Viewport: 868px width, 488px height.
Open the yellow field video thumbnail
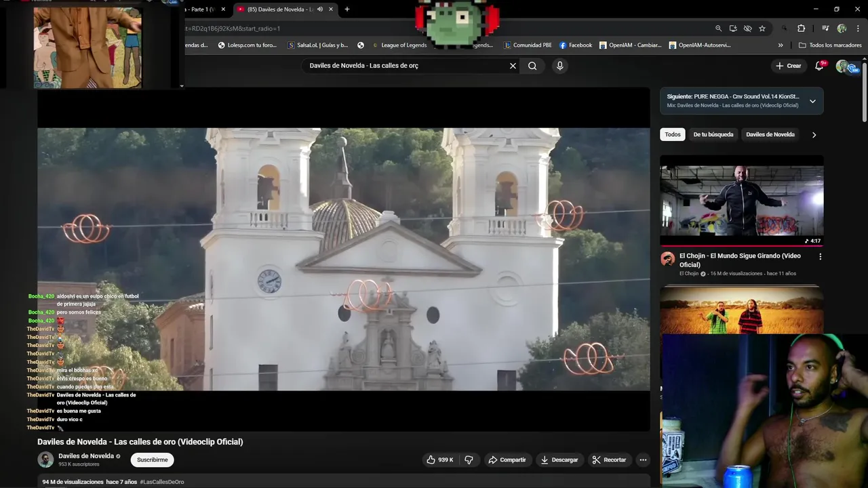[x=742, y=309]
